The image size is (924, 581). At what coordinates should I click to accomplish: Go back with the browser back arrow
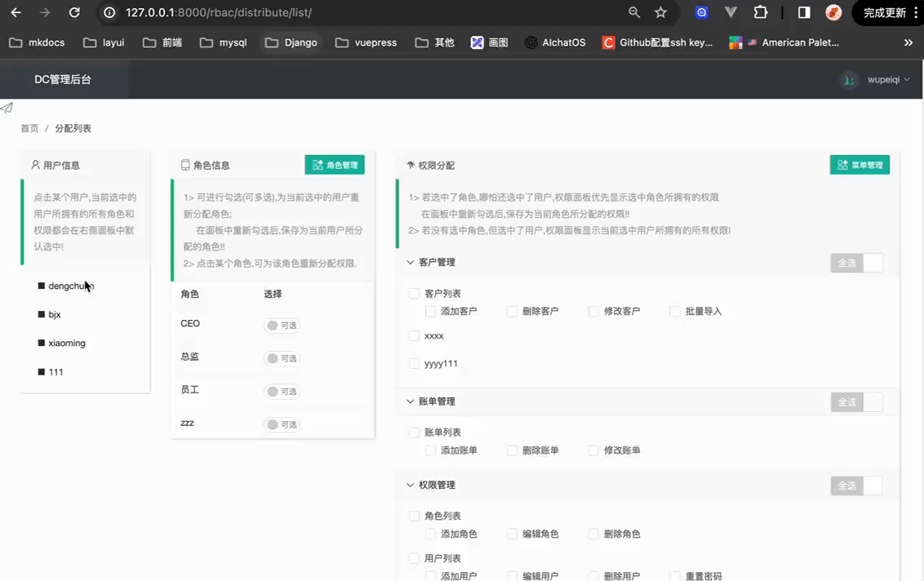click(16, 12)
